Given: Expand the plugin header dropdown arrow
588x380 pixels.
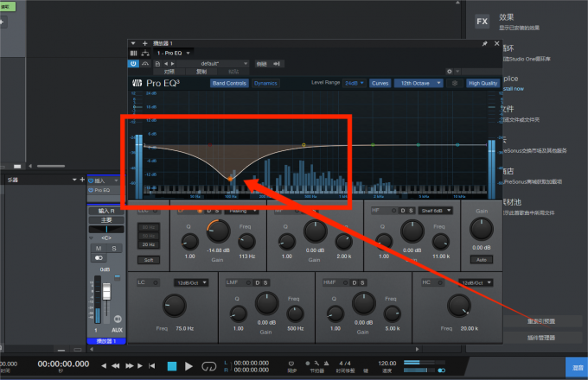Looking at the screenshot, I should (x=133, y=43).
